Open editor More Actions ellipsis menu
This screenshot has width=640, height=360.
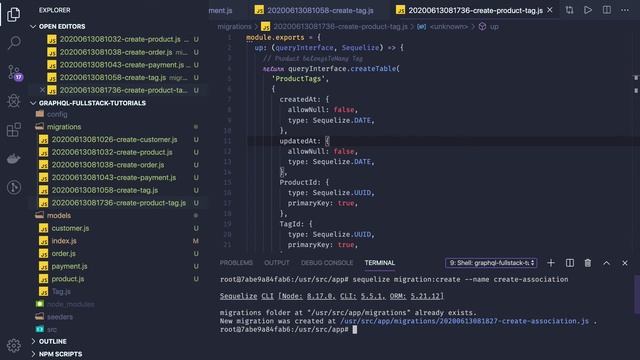tap(625, 10)
